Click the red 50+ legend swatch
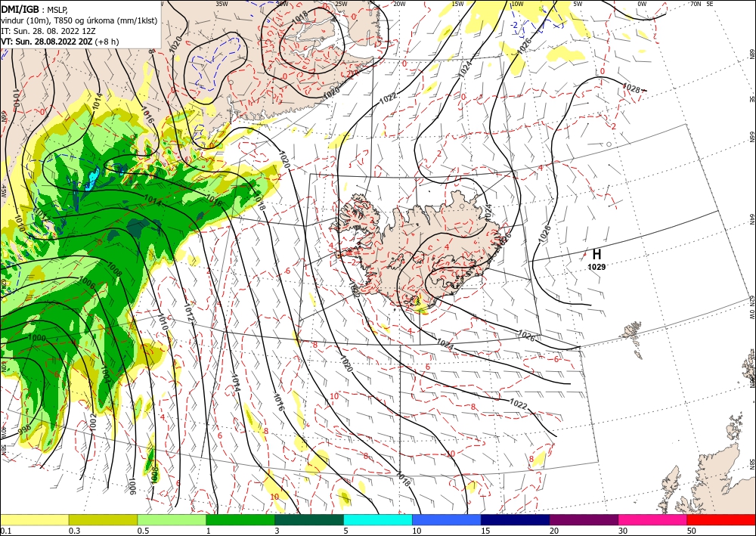 (x=721, y=519)
